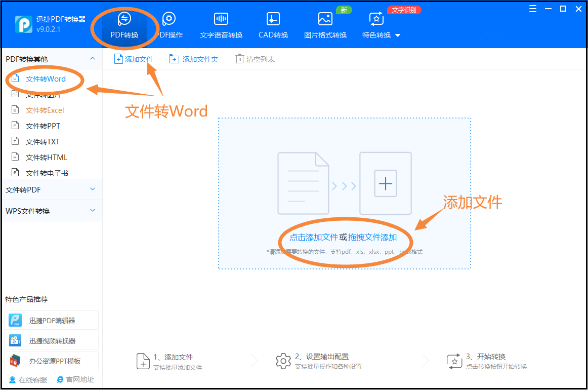
Task: Click the PPT file icon in sidebar
Action: tap(15, 126)
